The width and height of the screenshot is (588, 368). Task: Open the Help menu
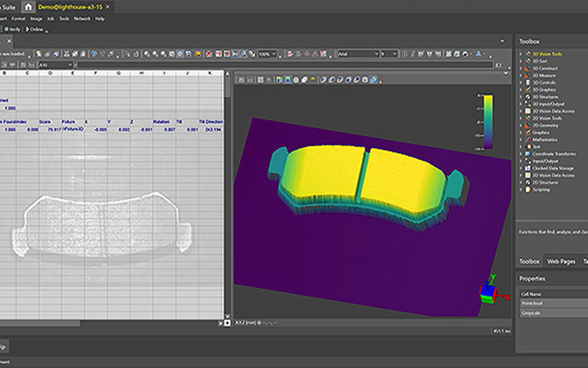pos(99,19)
